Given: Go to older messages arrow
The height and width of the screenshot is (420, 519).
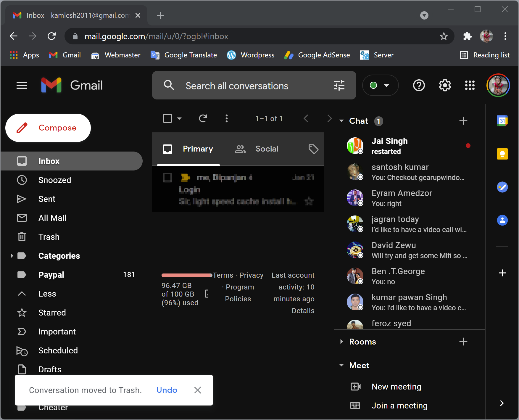Looking at the screenshot, I should (329, 119).
